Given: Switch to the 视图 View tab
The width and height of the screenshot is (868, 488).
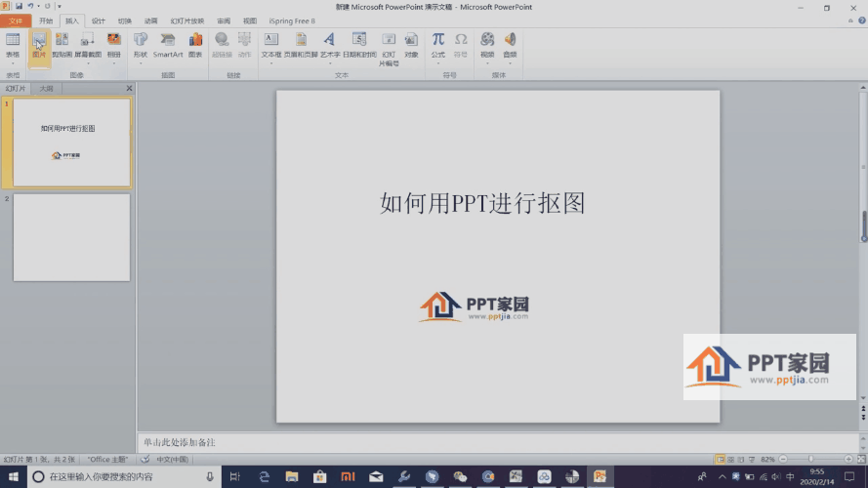Looking at the screenshot, I should 250,21.
